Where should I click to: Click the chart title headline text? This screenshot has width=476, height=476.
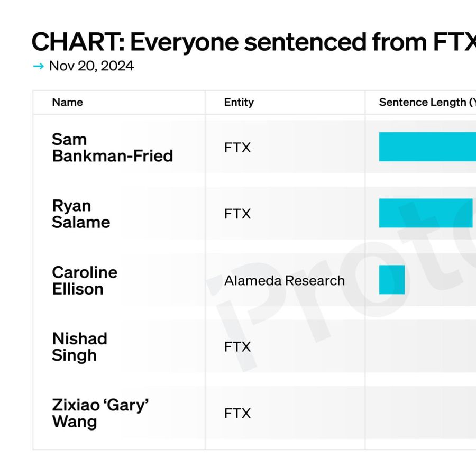pos(253,42)
